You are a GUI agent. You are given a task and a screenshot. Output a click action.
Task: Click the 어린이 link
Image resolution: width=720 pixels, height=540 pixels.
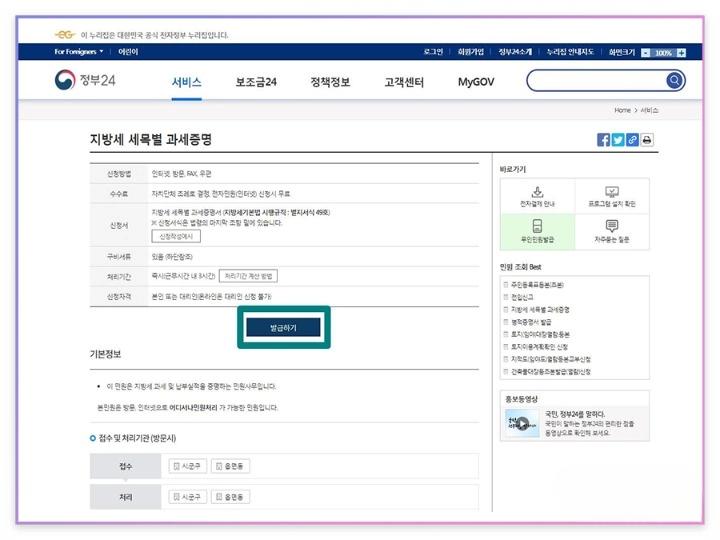128,51
